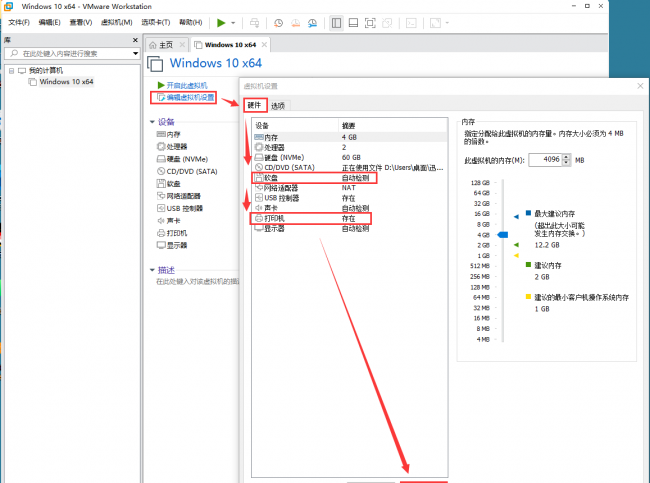Image resolution: width=650 pixels, height=483 pixels.
Task: Click CD/DVD (SATA) in summary devices list
Action: coord(187,171)
